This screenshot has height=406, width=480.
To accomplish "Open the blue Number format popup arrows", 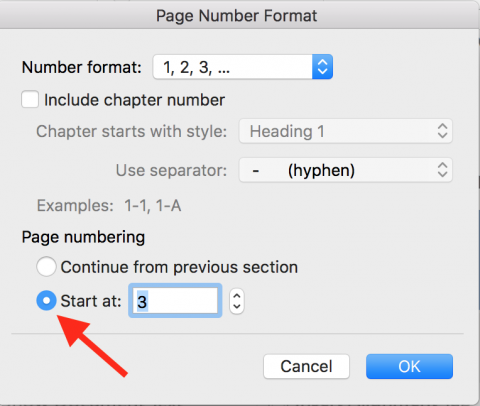I will pyautogui.click(x=322, y=67).
